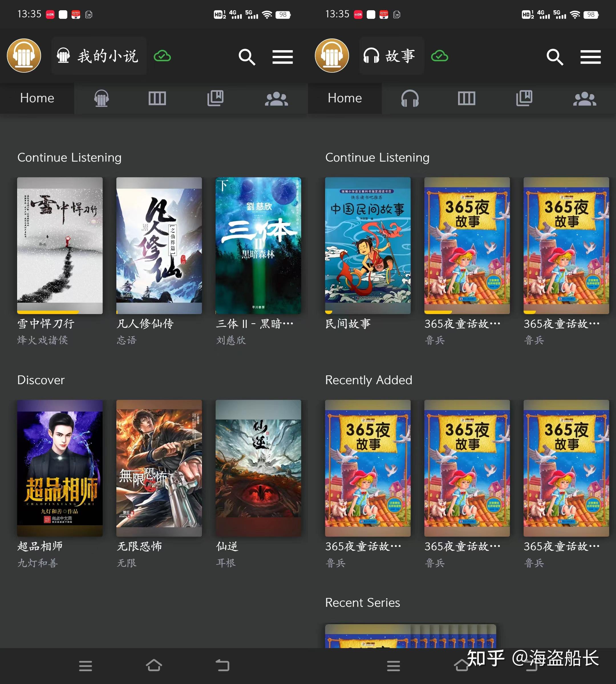Image resolution: width=616 pixels, height=684 pixels.
Task: Open Collections using the bookmark icon
Action: (216, 98)
